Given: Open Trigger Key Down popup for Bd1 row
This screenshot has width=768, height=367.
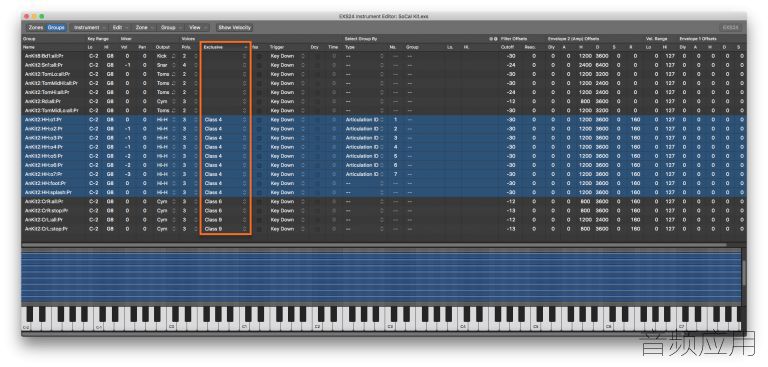Looking at the screenshot, I should click(x=287, y=56).
